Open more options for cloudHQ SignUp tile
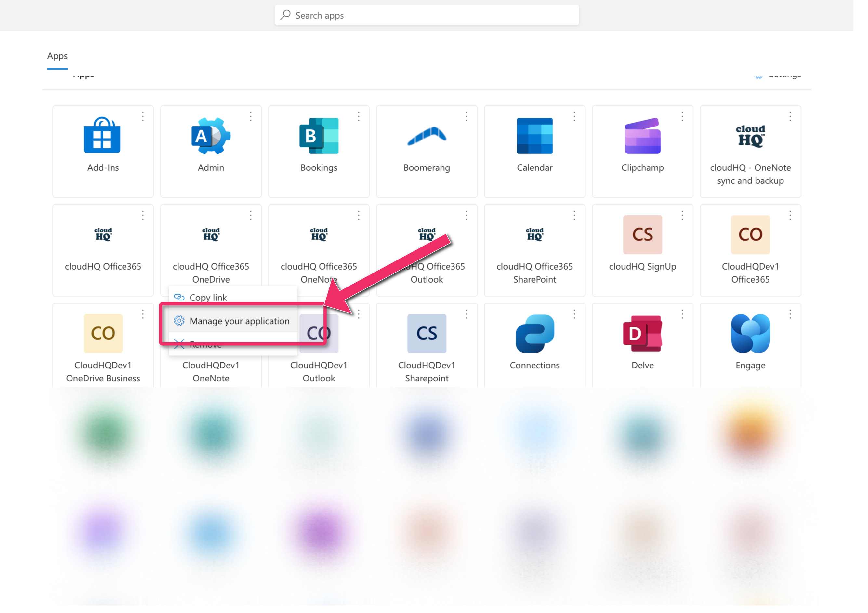Image resolution: width=868 pixels, height=613 pixels. [x=682, y=215]
